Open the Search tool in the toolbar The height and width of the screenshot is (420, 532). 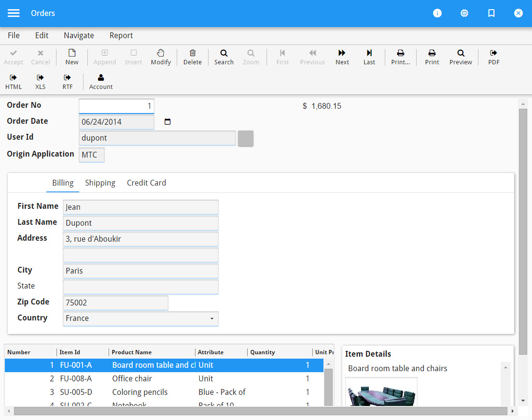point(224,57)
